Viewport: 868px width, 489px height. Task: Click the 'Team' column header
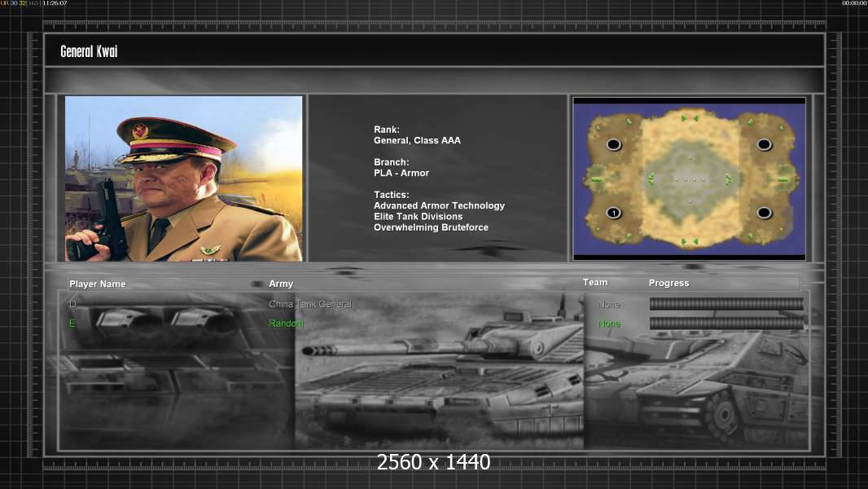(595, 283)
